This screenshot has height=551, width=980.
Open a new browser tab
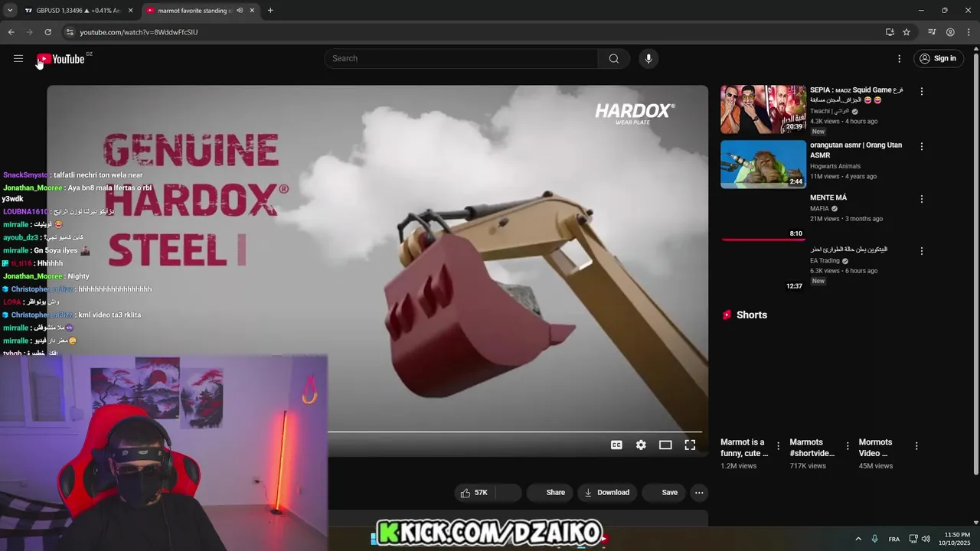coord(270,11)
